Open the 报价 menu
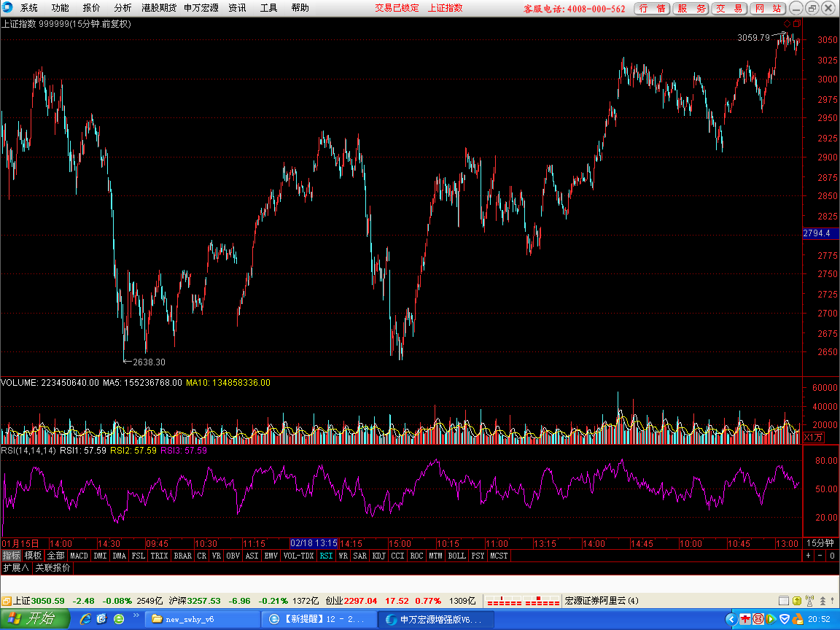Image resolution: width=840 pixels, height=630 pixels. click(x=91, y=8)
